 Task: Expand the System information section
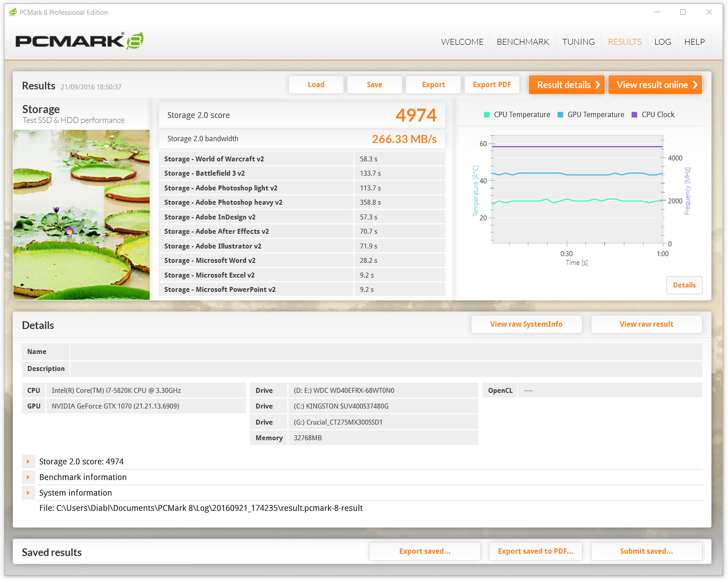[x=28, y=493]
